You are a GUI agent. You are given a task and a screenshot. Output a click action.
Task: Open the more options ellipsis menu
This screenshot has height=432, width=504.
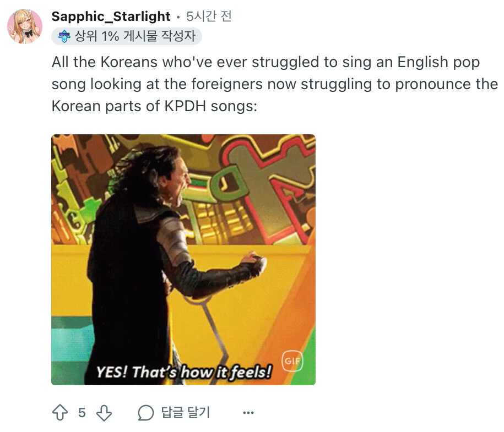click(248, 413)
